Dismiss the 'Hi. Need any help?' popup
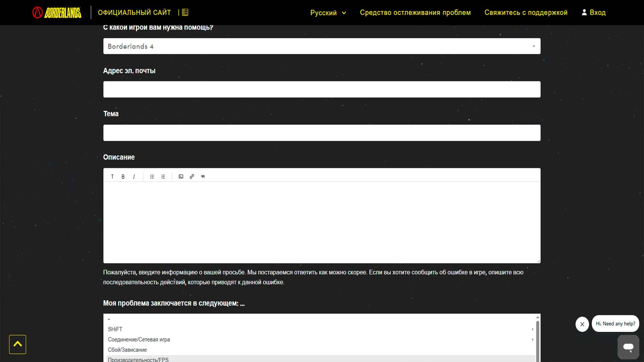This screenshot has height=362, width=644. (x=582, y=324)
